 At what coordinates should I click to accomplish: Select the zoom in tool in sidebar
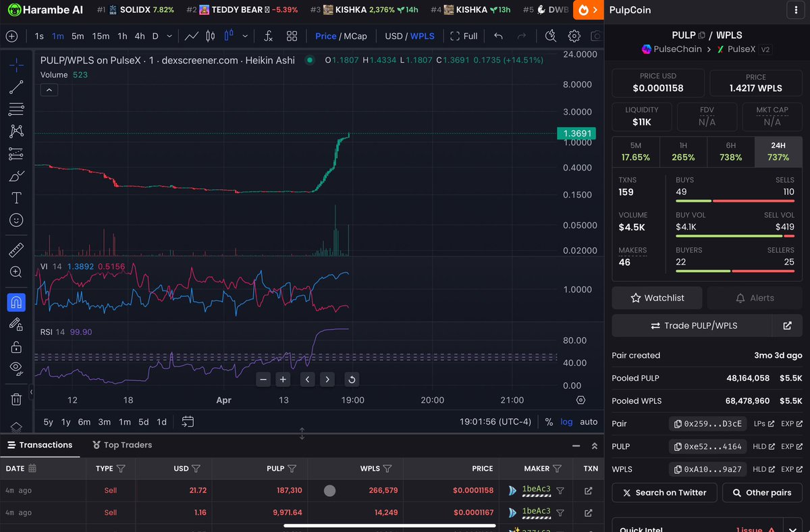(x=17, y=272)
